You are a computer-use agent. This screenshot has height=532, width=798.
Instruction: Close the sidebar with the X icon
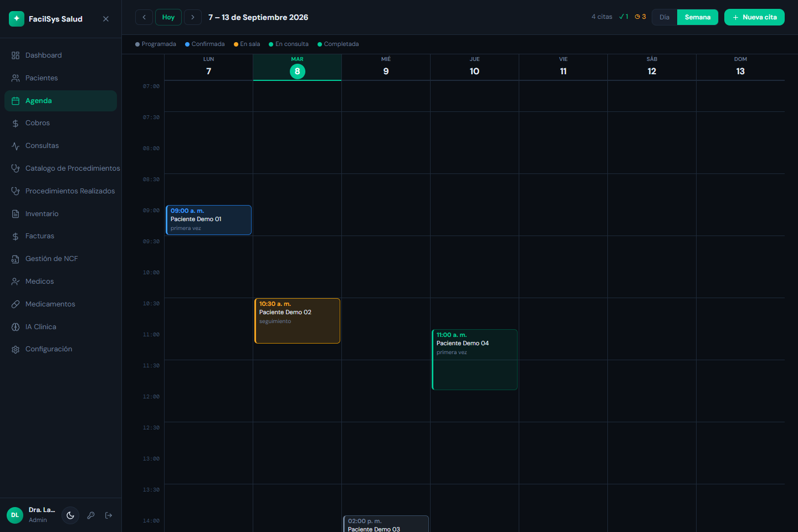(x=106, y=19)
